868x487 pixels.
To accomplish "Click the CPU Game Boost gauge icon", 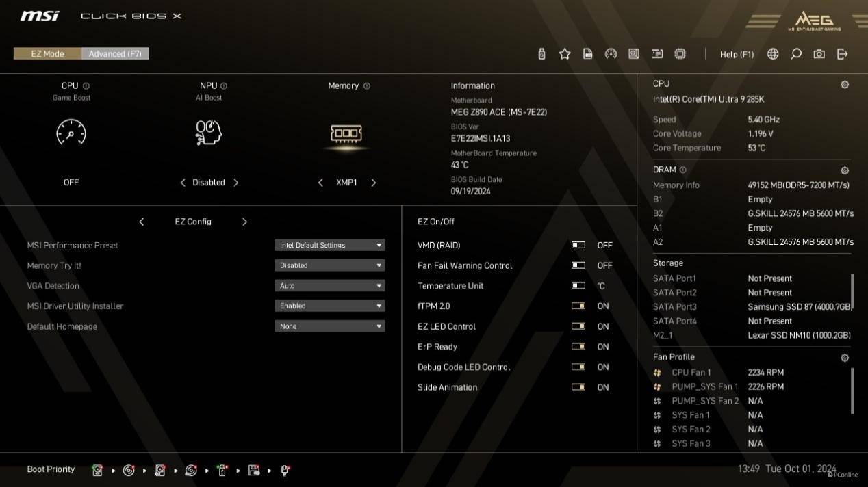I will [71, 132].
